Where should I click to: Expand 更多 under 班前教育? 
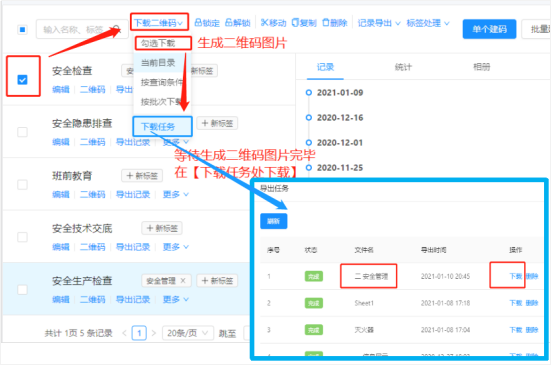(x=176, y=194)
